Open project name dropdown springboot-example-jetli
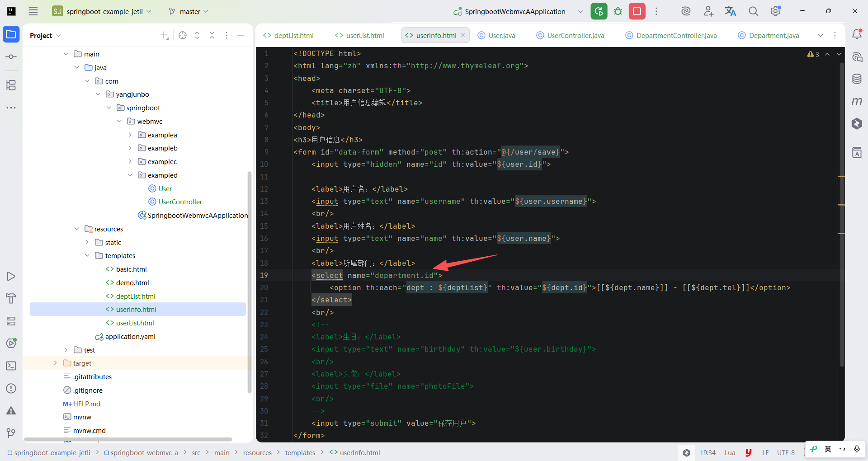Screen dimensions: 868x461 point(102,11)
